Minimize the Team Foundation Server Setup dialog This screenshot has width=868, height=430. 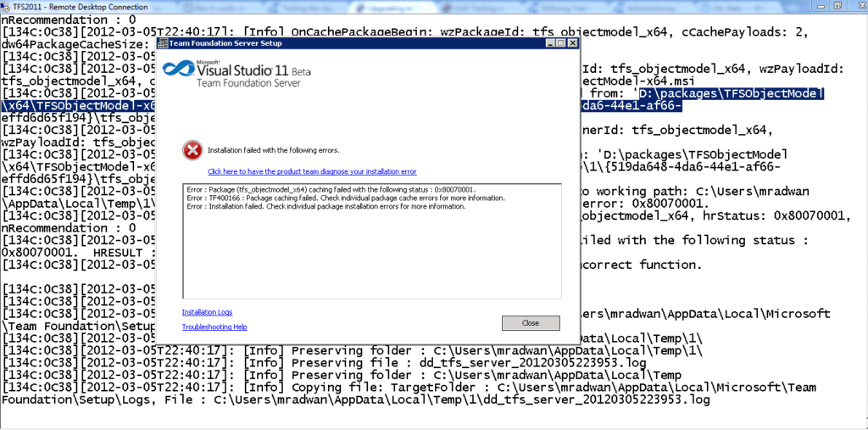tap(550, 43)
